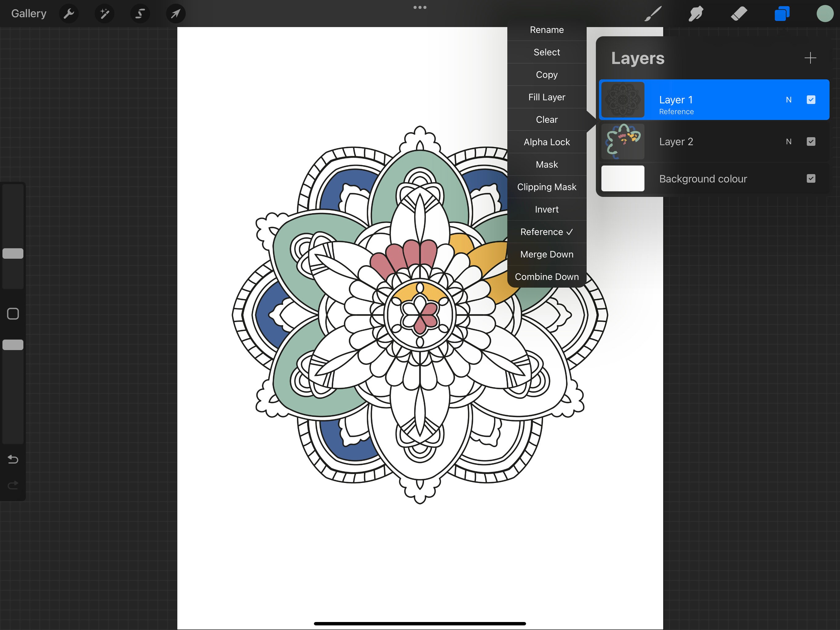
Task: Uncheck Layer 1 visibility
Action: pyautogui.click(x=811, y=100)
